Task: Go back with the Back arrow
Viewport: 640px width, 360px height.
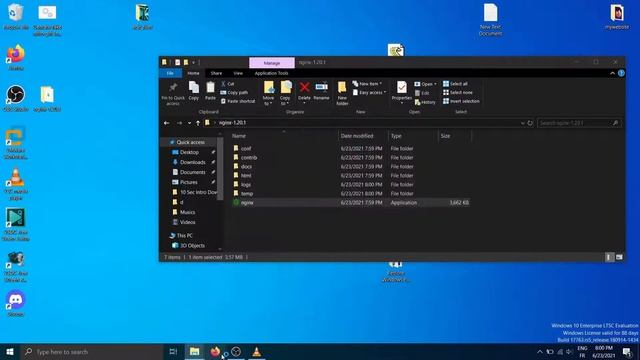Action: [167, 123]
